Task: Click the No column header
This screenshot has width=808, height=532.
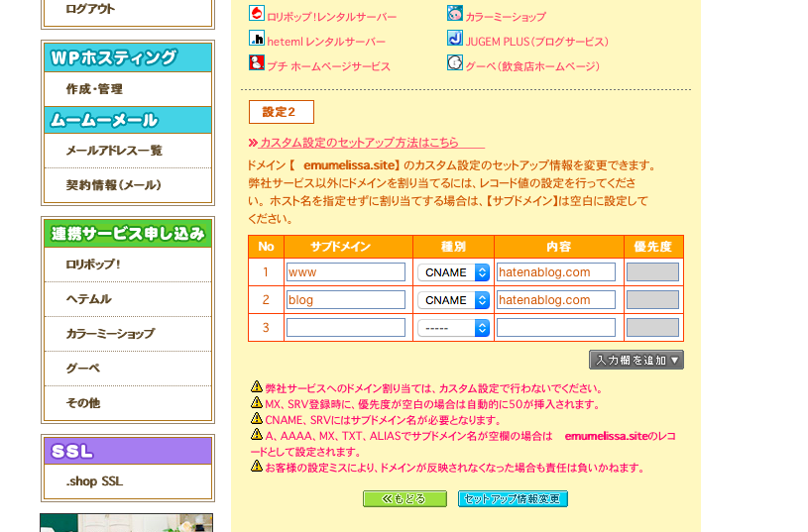Action: pos(266,247)
